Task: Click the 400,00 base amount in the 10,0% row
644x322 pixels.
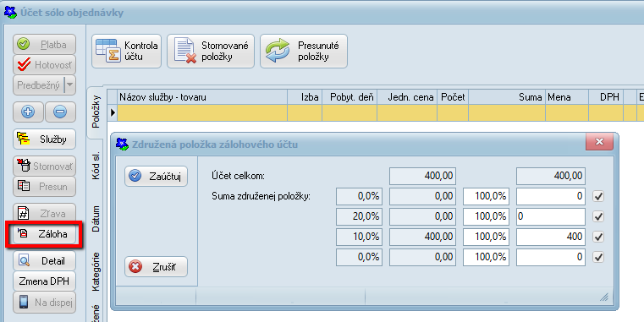Action: 422,237
